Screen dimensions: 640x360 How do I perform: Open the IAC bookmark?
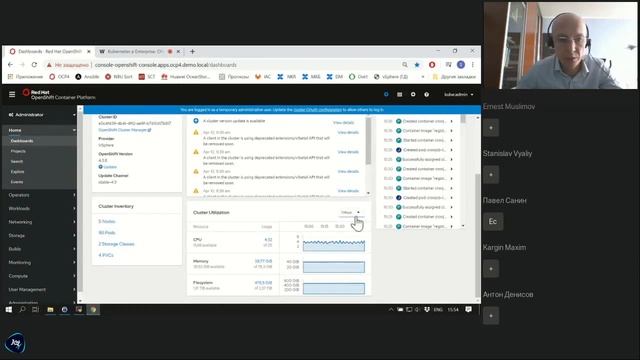click(x=263, y=77)
